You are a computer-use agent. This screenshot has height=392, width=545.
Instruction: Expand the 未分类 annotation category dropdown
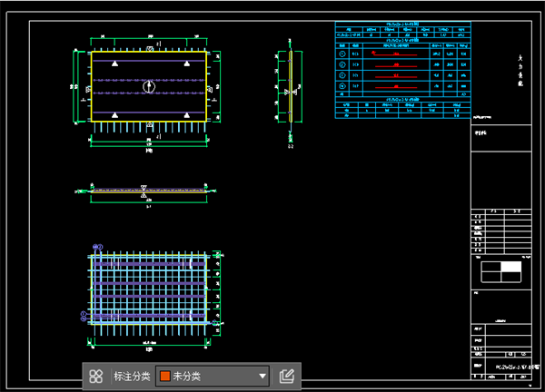tap(213, 376)
